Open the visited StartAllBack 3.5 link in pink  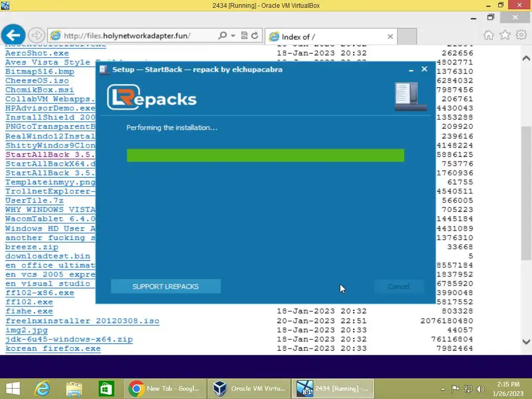50,155
